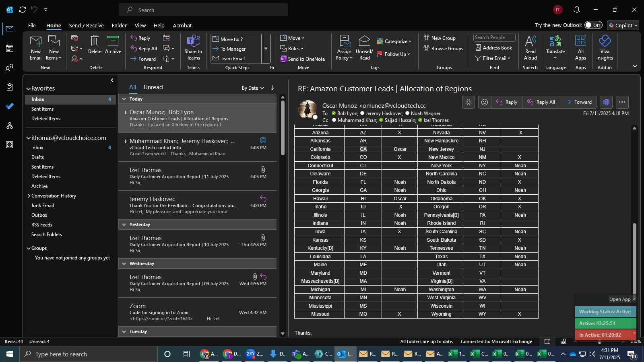Switch to Reading view in status bar
Image resolution: width=644 pixels, height=362 pixels.
click(x=563, y=341)
